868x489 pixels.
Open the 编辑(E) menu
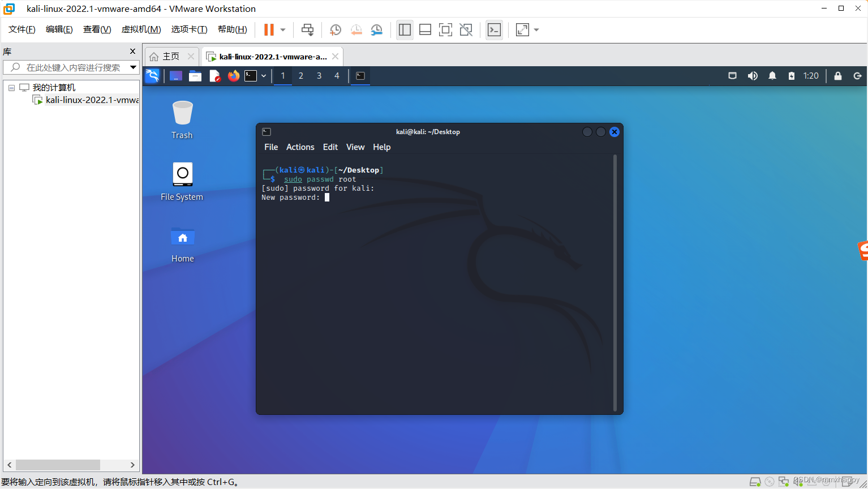[59, 29]
